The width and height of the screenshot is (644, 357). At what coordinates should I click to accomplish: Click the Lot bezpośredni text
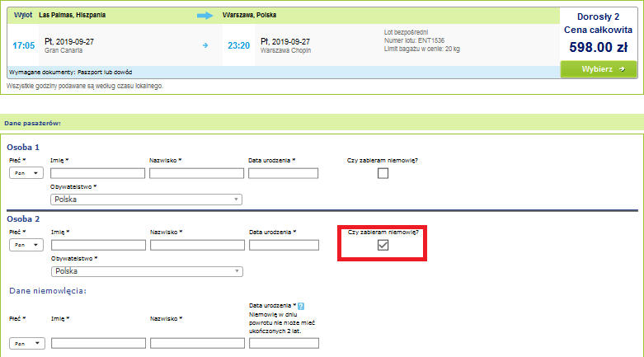click(406, 32)
